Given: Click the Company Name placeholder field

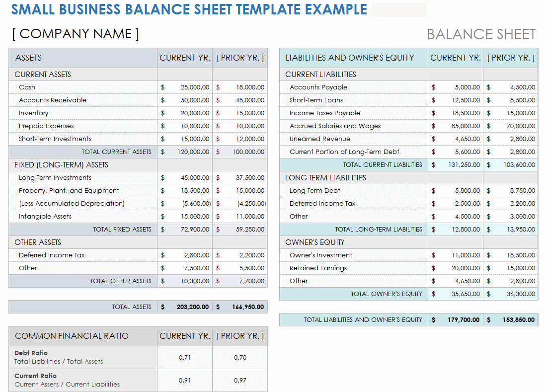Looking at the screenshot, I should pyautogui.click(x=76, y=34).
